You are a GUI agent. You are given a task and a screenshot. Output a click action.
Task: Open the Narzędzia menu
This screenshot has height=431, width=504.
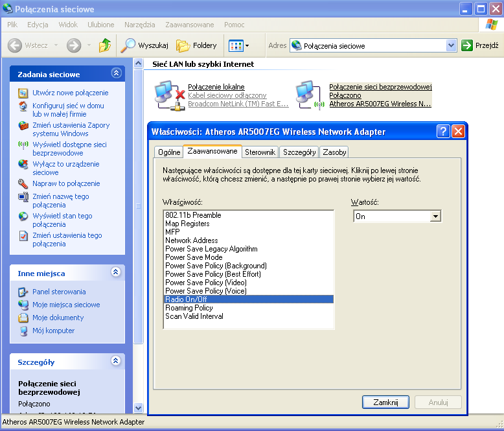coord(139,25)
